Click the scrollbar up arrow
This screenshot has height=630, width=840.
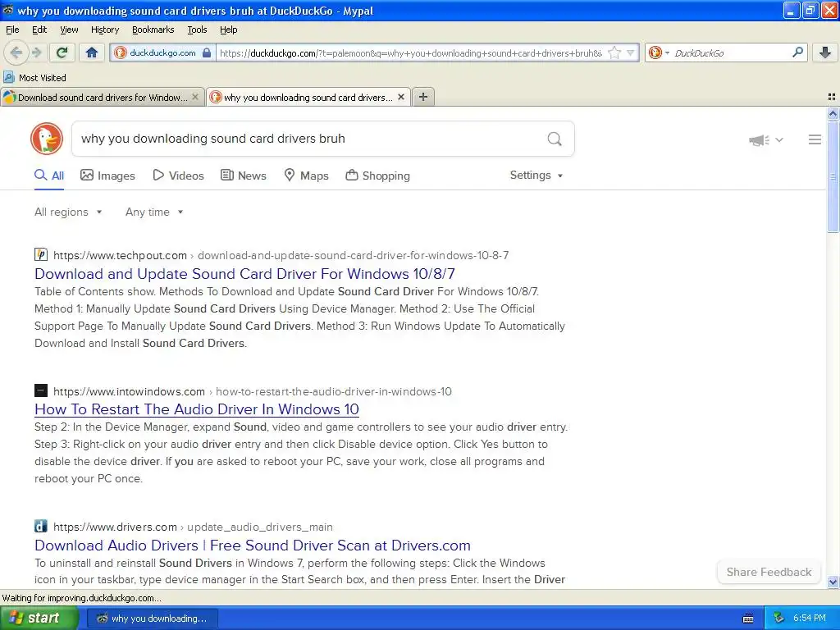[833, 113]
